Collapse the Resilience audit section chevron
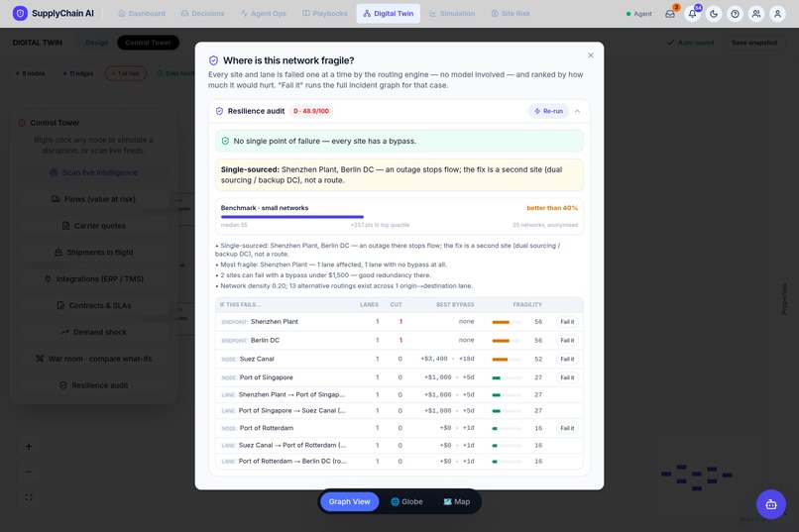The image size is (799, 532). (577, 111)
